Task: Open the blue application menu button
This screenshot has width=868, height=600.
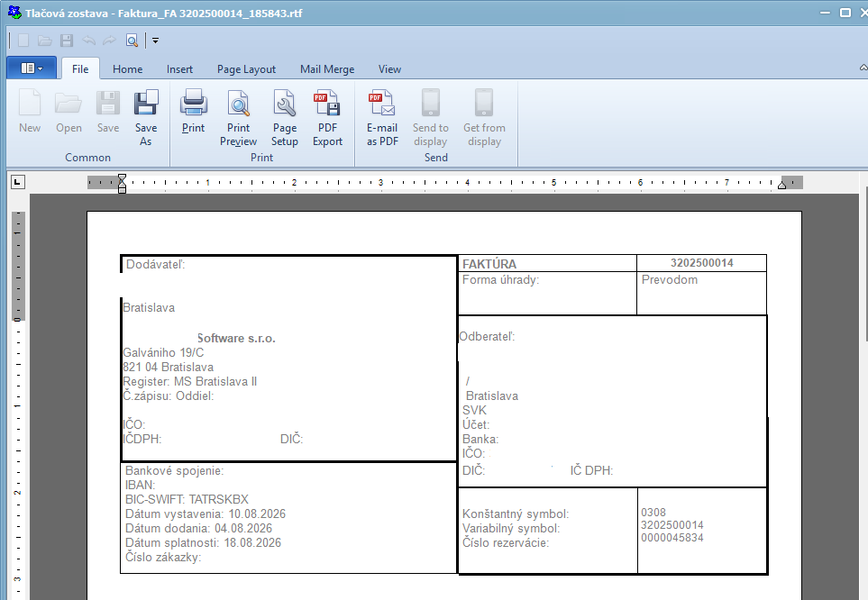Action: (32, 68)
